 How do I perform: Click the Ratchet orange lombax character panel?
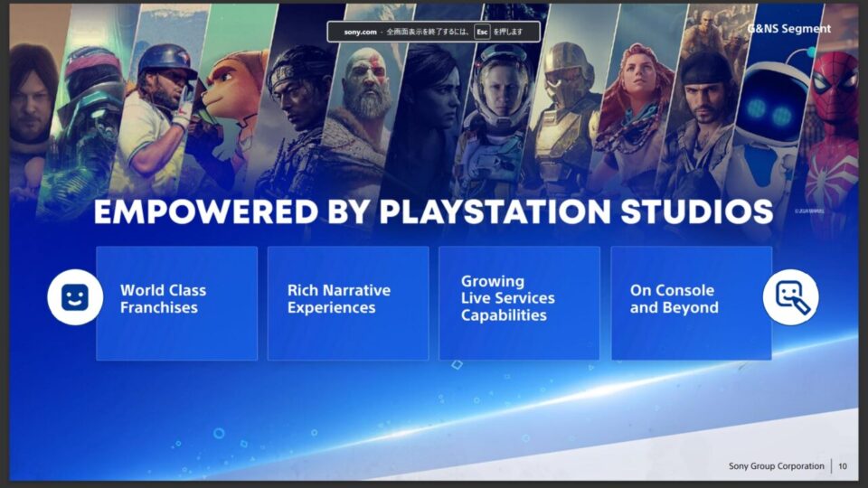(x=230, y=105)
